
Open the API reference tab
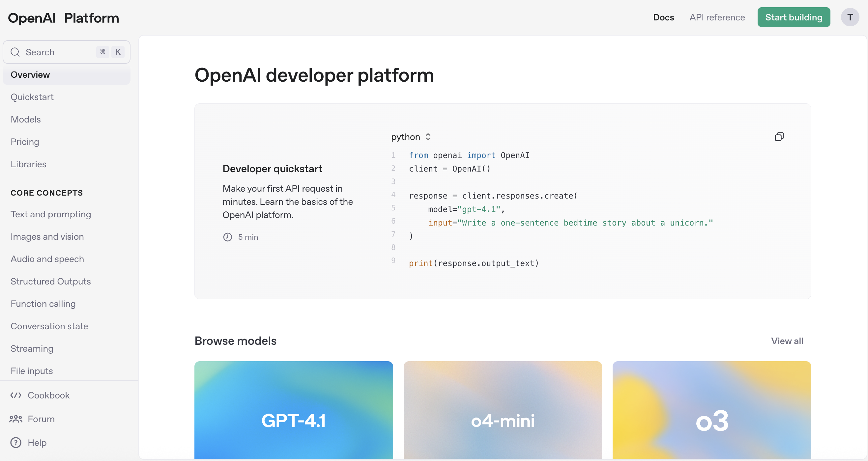coord(717,17)
